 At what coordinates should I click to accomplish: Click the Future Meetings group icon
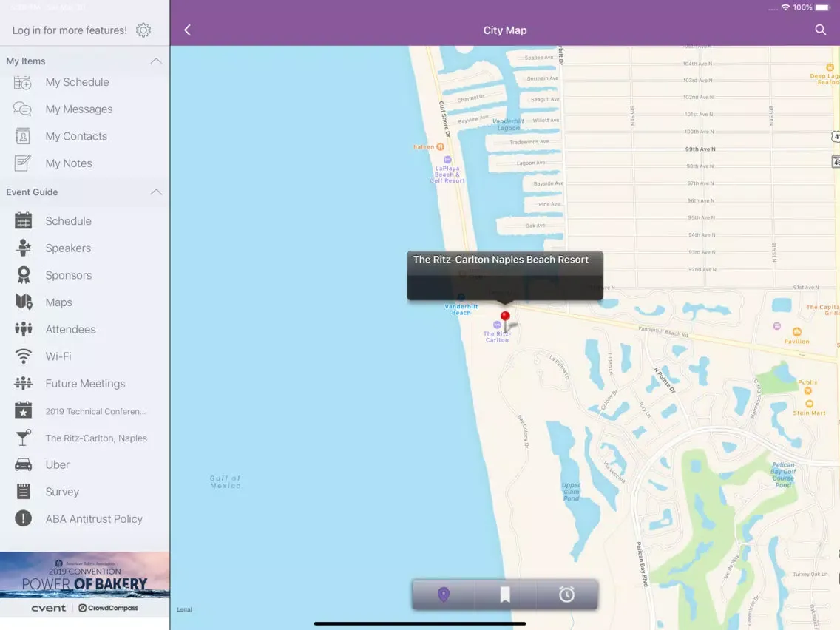(x=24, y=383)
